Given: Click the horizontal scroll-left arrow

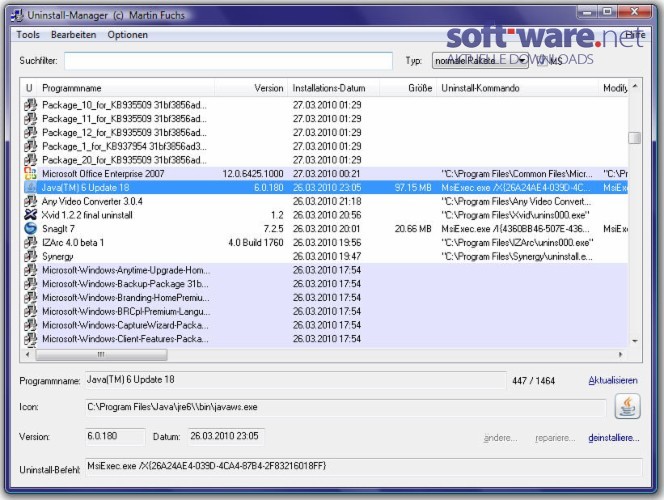Looking at the screenshot, I should (28, 355).
